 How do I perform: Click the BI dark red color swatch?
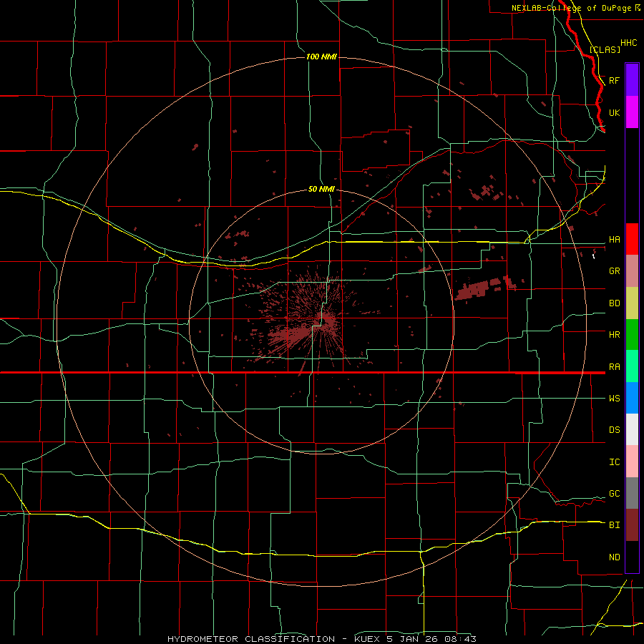coord(632,525)
